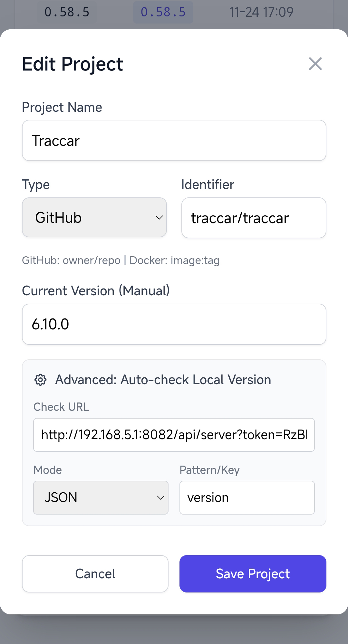Click the Advanced: Auto-check Local Version heading

click(163, 380)
